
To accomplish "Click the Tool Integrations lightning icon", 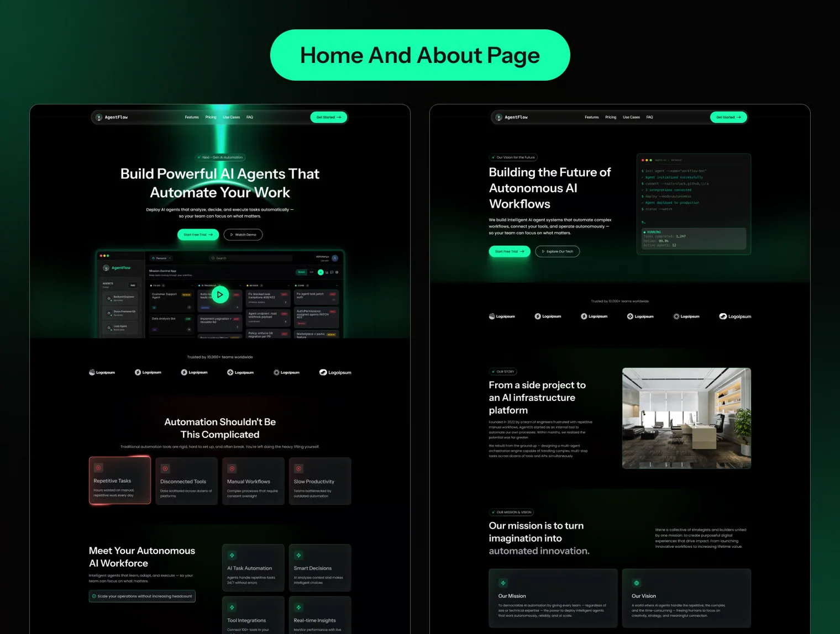I will point(232,607).
